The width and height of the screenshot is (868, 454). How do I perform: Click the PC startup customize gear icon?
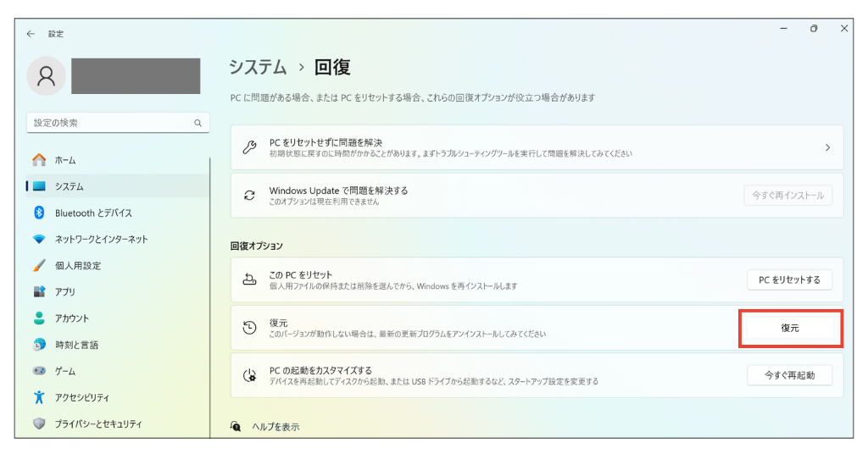click(x=250, y=375)
